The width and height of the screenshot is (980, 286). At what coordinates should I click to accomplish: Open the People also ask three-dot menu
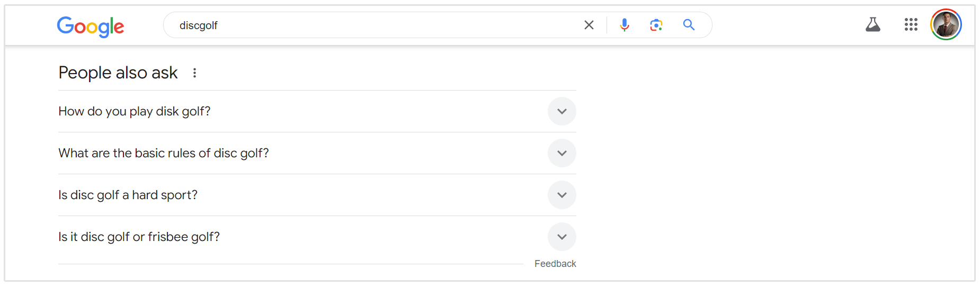click(194, 73)
